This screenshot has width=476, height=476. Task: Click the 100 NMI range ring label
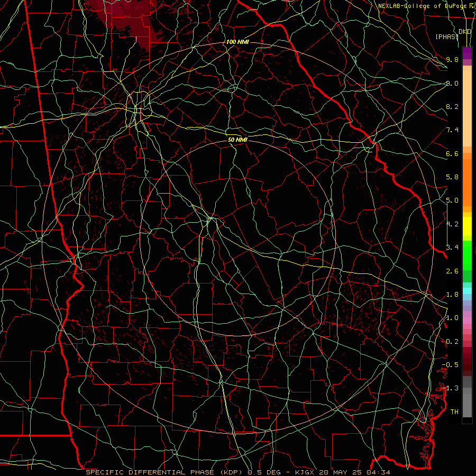click(237, 42)
